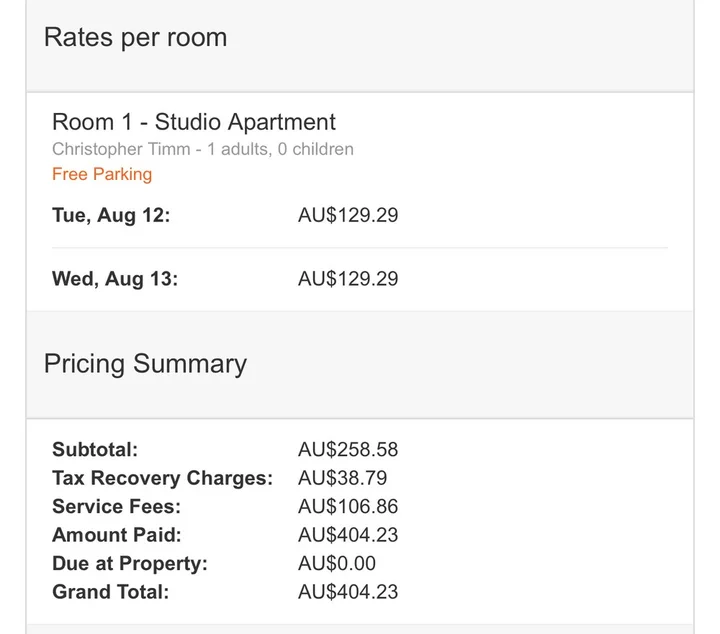This screenshot has height=634, width=720.
Task: Click the Pricing Summary header
Action: pyautogui.click(x=145, y=363)
